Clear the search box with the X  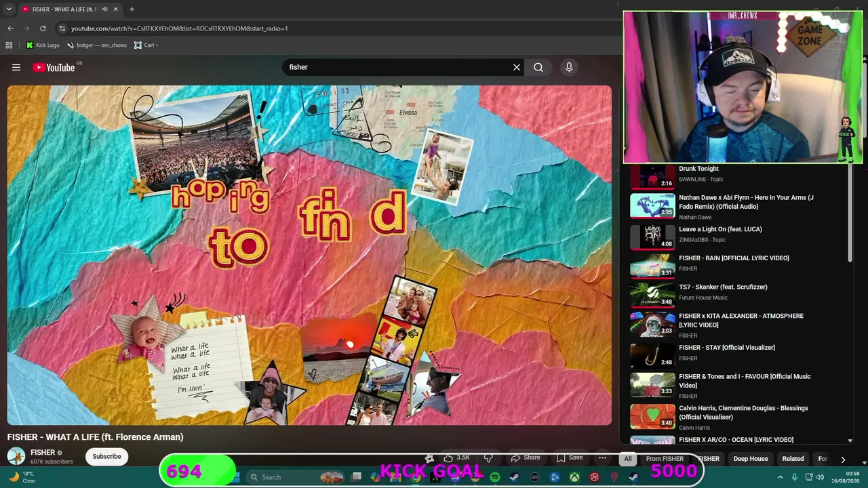[x=517, y=67]
